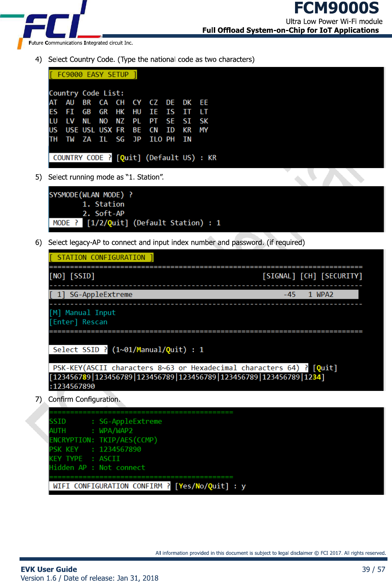Click 'Ultra Low Power Wi-Fi module' subtitle
392x582 pixels.
coord(334,22)
